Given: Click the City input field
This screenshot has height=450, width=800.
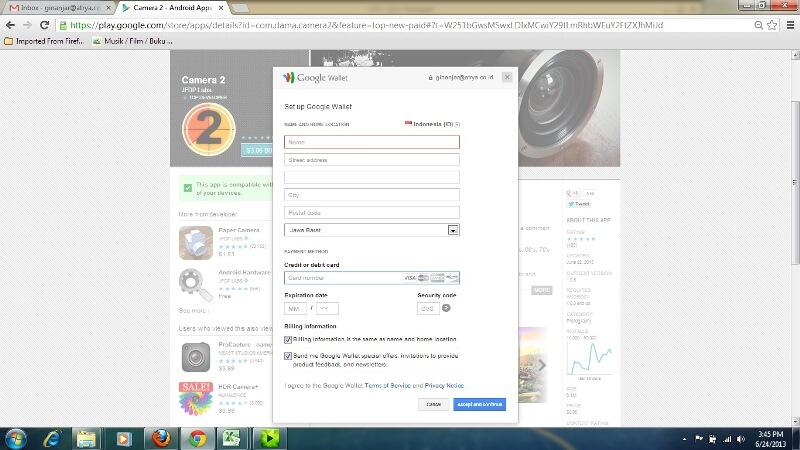Looking at the screenshot, I should click(372, 195).
